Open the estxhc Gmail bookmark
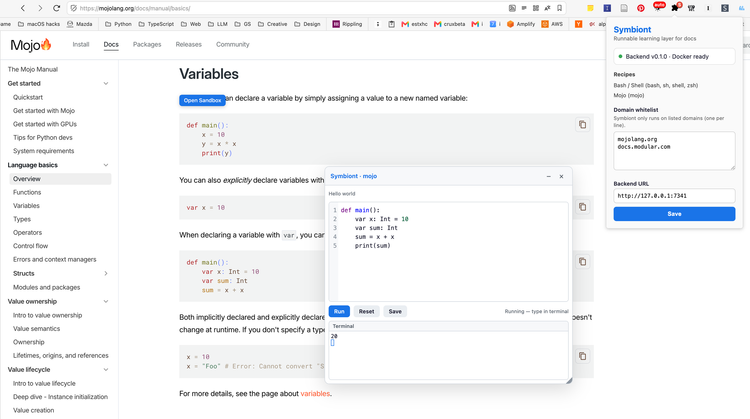 coord(415,24)
